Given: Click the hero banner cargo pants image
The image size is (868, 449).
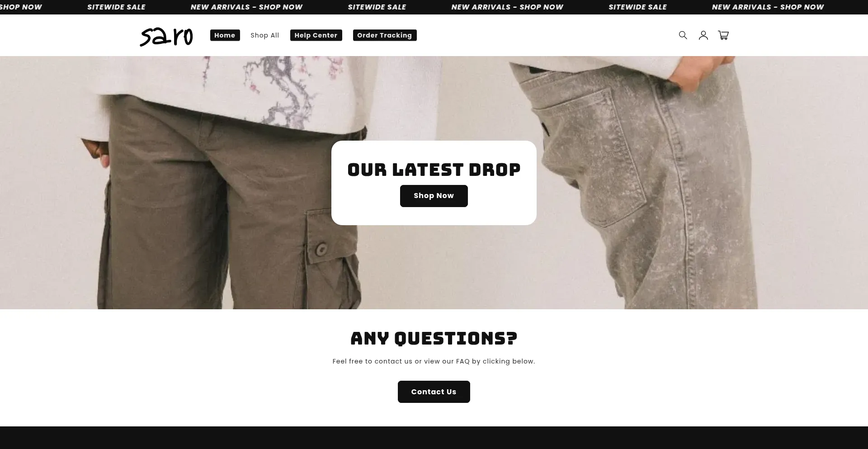Looking at the screenshot, I should pyautogui.click(x=226, y=203).
